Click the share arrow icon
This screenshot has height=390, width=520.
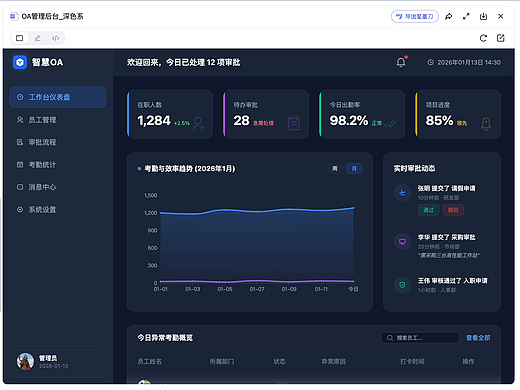click(x=449, y=16)
